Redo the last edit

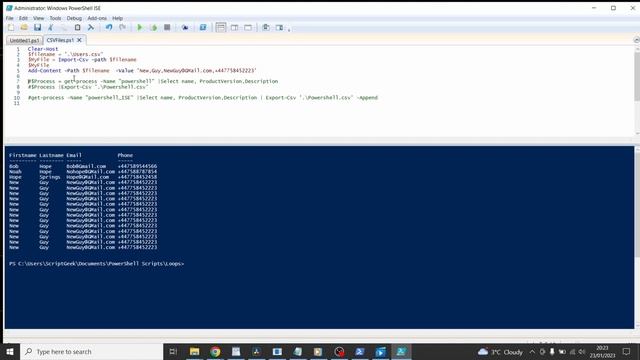pyautogui.click(x=122, y=27)
